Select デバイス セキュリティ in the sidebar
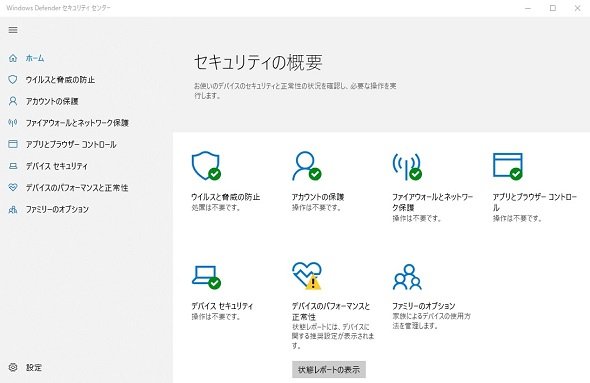590x383 pixels. pyautogui.click(x=57, y=166)
